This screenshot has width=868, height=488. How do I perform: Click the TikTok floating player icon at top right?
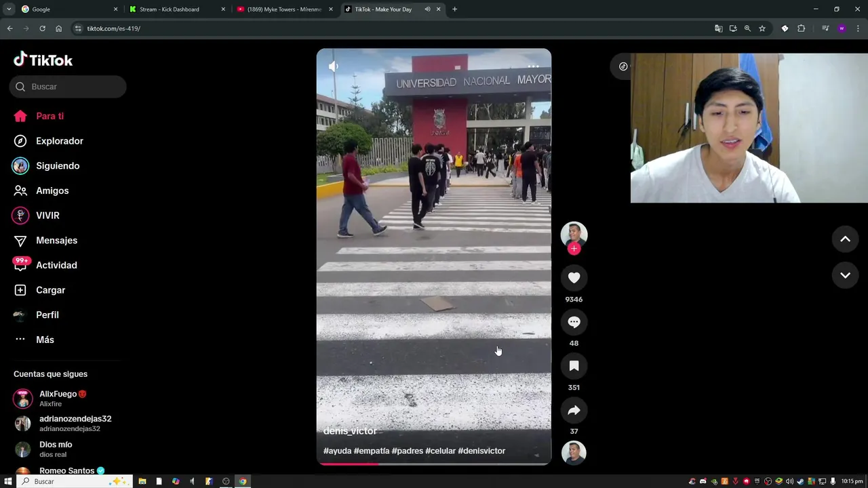point(623,66)
